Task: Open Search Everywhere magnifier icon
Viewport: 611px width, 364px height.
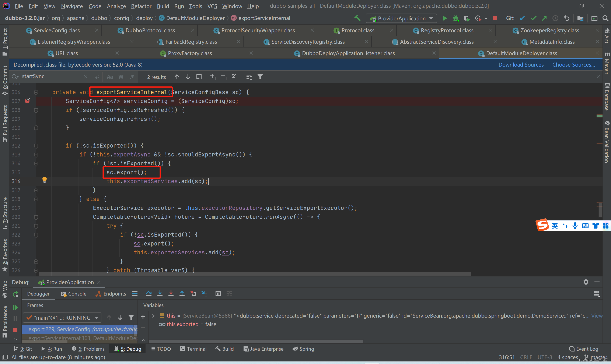Action: 605,18
